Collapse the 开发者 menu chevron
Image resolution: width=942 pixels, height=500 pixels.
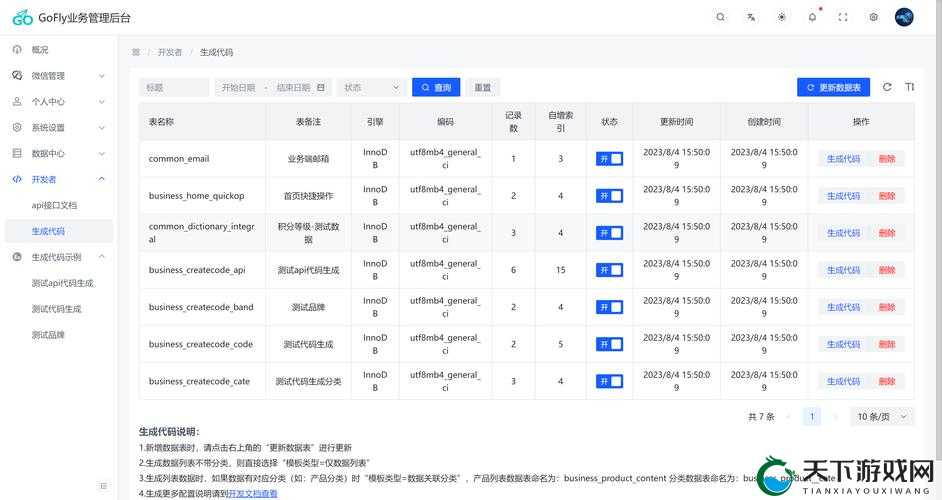102,179
